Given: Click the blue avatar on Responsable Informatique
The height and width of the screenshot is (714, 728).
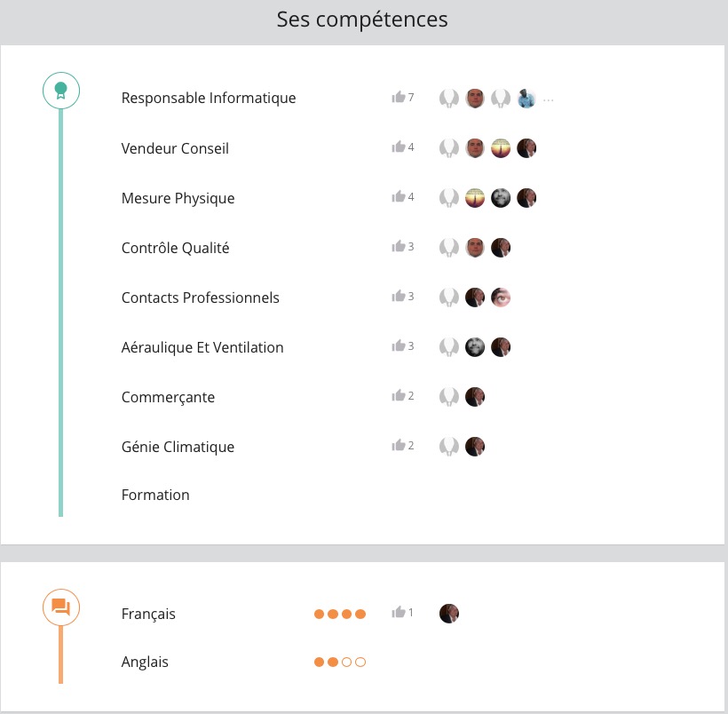Looking at the screenshot, I should 526,99.
